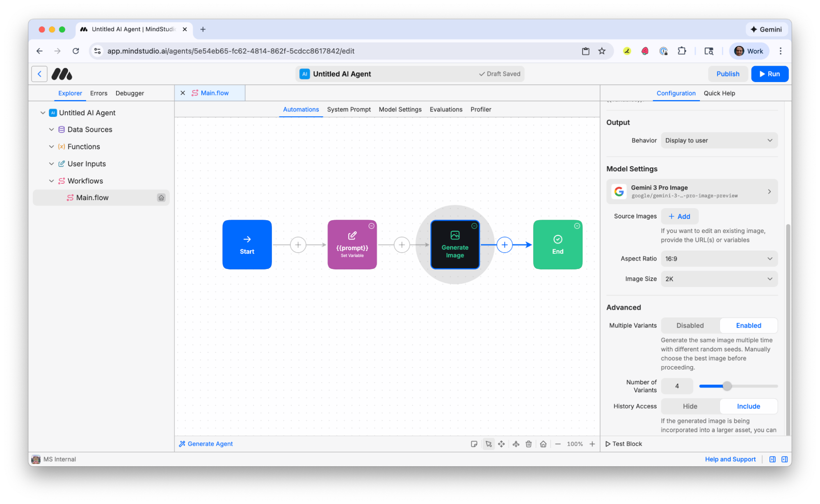Click the home icon next to Main.flow
Image resolution: width=820 pixels, height=504 pixels.
click(161, 197)
